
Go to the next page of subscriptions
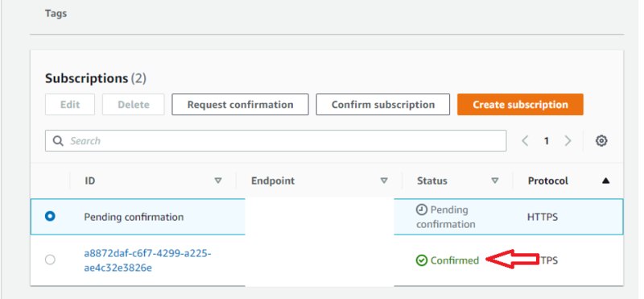pos(568,141)
